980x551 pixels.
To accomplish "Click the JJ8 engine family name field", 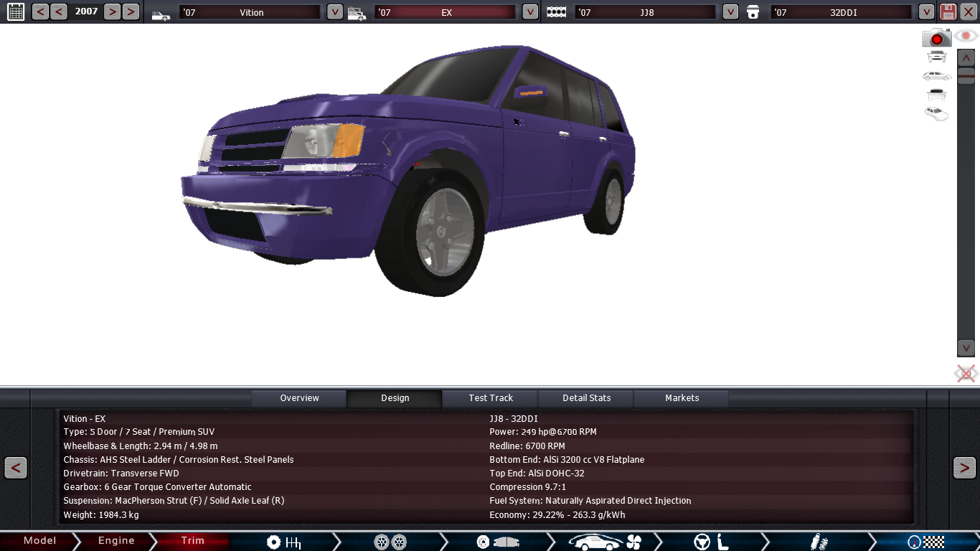I will pyautogui.click(x=646, y=12).
